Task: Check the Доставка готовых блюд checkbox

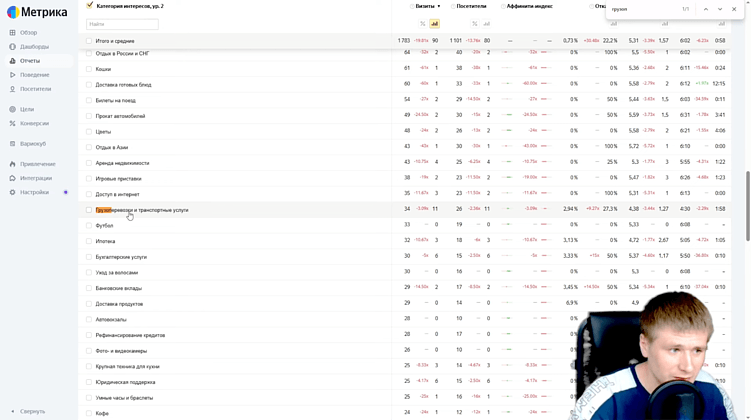Action: 89,85
